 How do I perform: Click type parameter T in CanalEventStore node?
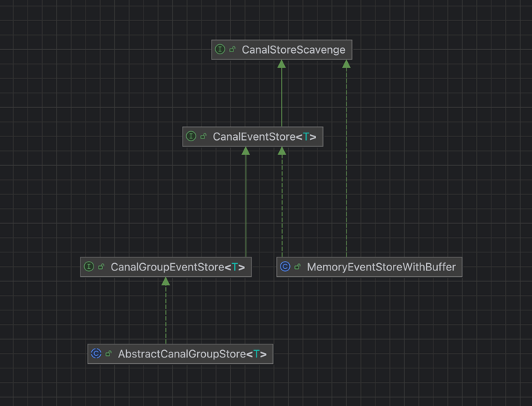tap(307, 136)
